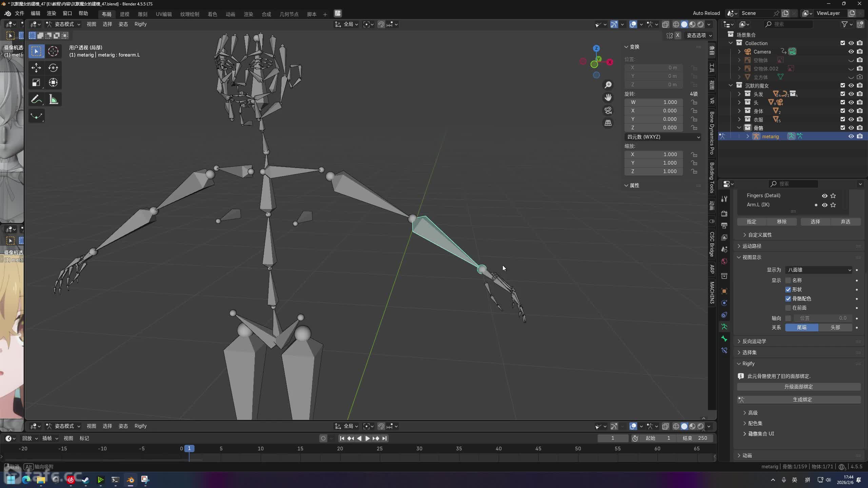Screen dimensions: 868x488
Task: Select the Scale tool icon
Action: coord(36,83)
